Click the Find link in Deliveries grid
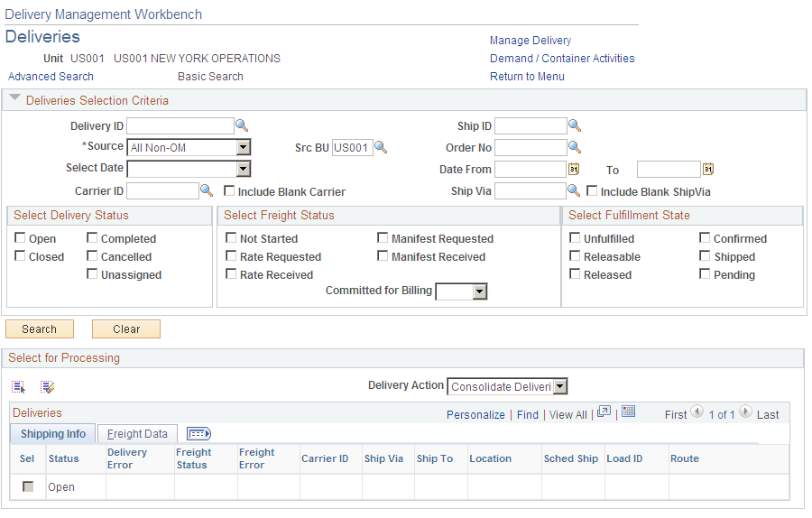The height and width of the screenshot is (518, 812). coord(528,415)
